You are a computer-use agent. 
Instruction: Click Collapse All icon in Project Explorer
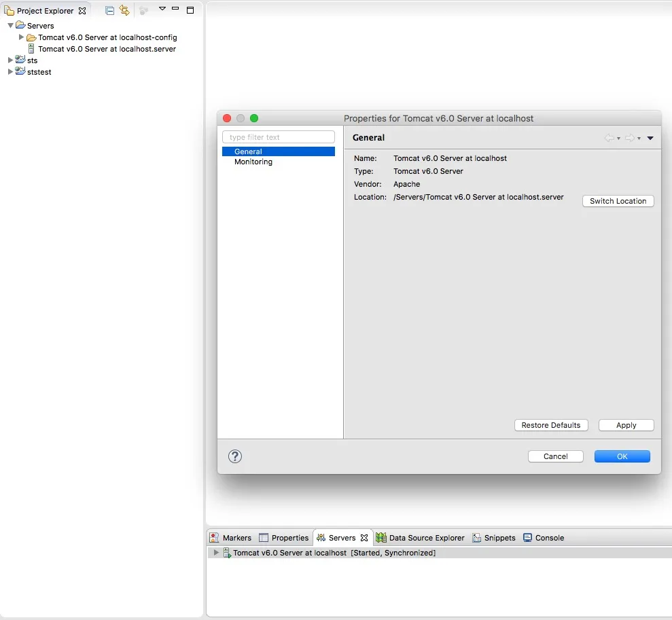[x=109, y=11]
